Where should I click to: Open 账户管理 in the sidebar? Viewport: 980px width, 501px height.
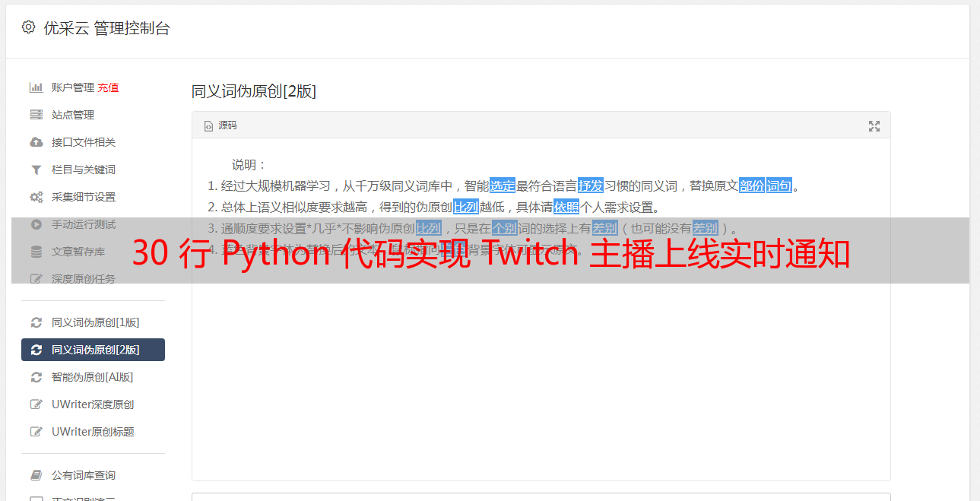pyautogui.click(x=73, y=87)
